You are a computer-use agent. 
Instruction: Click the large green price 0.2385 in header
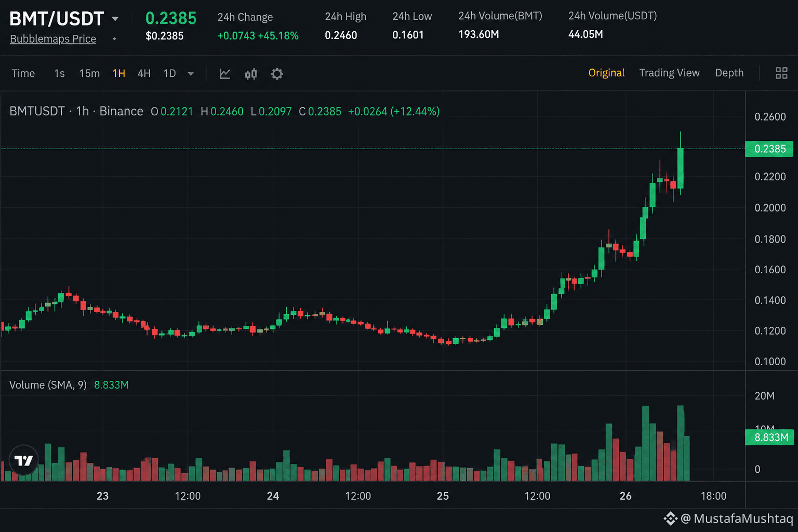click(171, 18)
